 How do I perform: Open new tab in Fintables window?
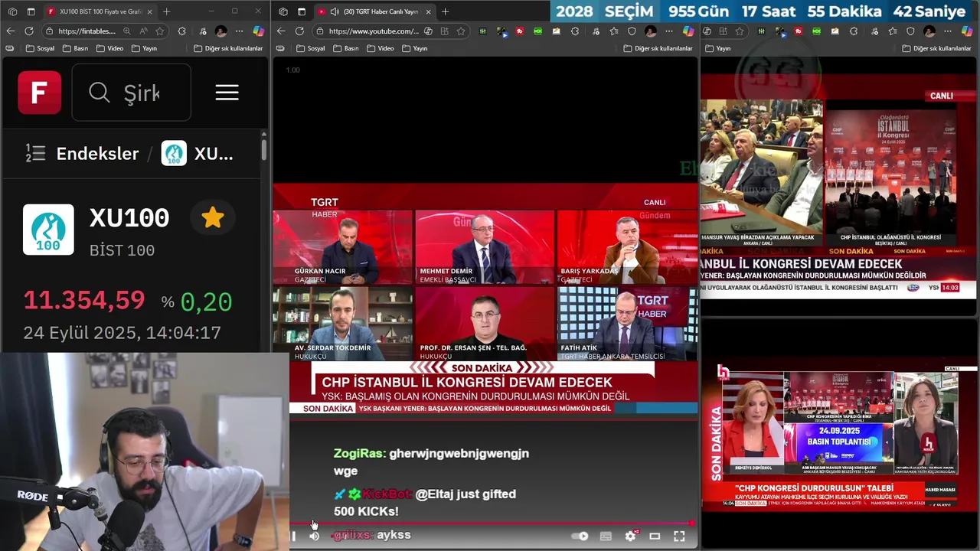point(167,11)
